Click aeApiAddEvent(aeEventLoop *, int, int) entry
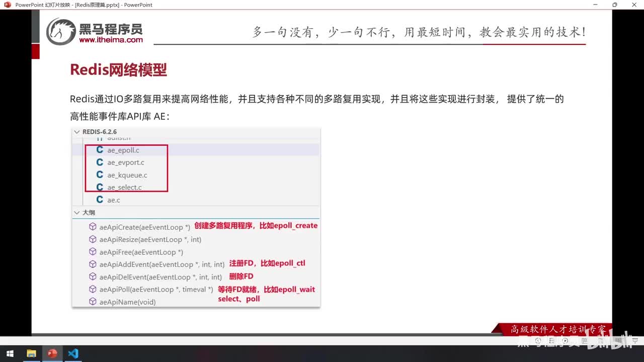 point(162,264)
